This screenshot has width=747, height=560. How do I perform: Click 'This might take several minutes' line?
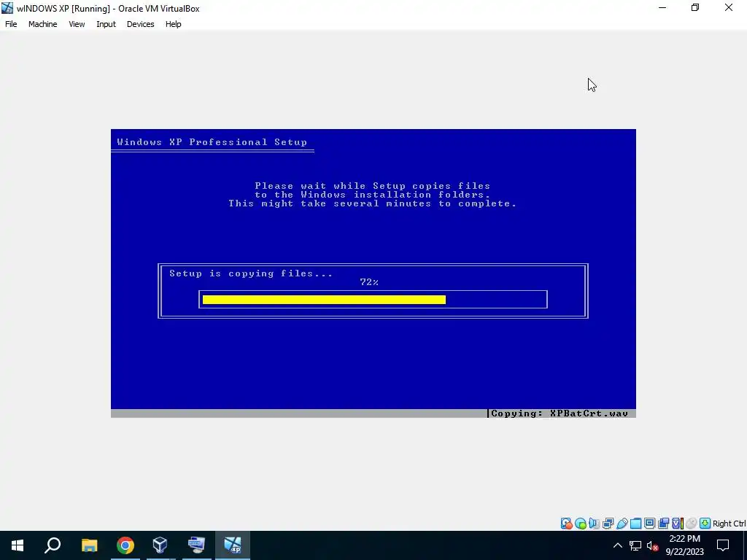(x=372, y=203)
